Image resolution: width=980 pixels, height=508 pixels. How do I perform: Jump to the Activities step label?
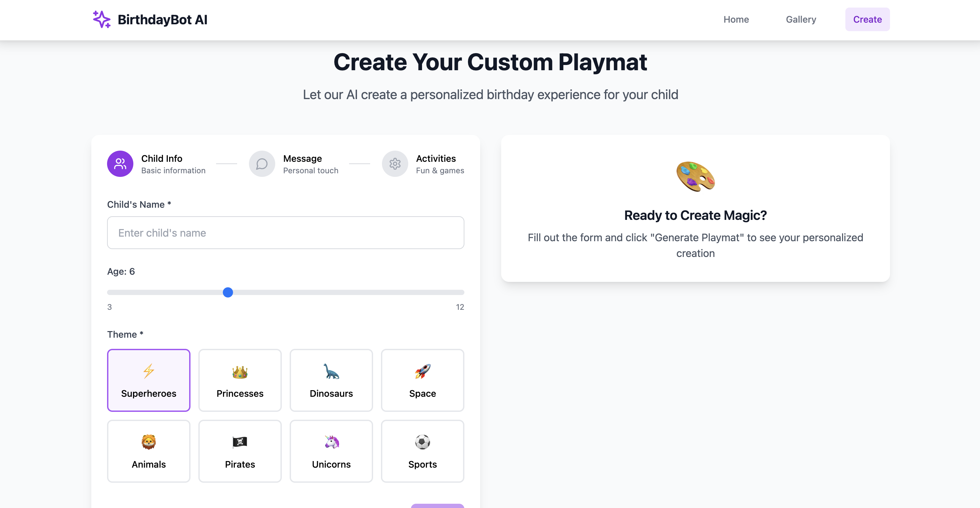[435, 159]
